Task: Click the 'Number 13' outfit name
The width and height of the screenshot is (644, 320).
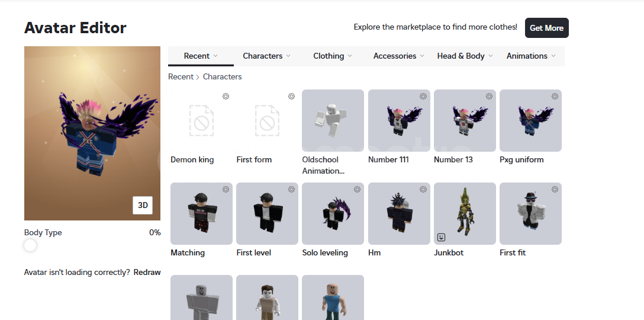Action: (x=453, y=159)
